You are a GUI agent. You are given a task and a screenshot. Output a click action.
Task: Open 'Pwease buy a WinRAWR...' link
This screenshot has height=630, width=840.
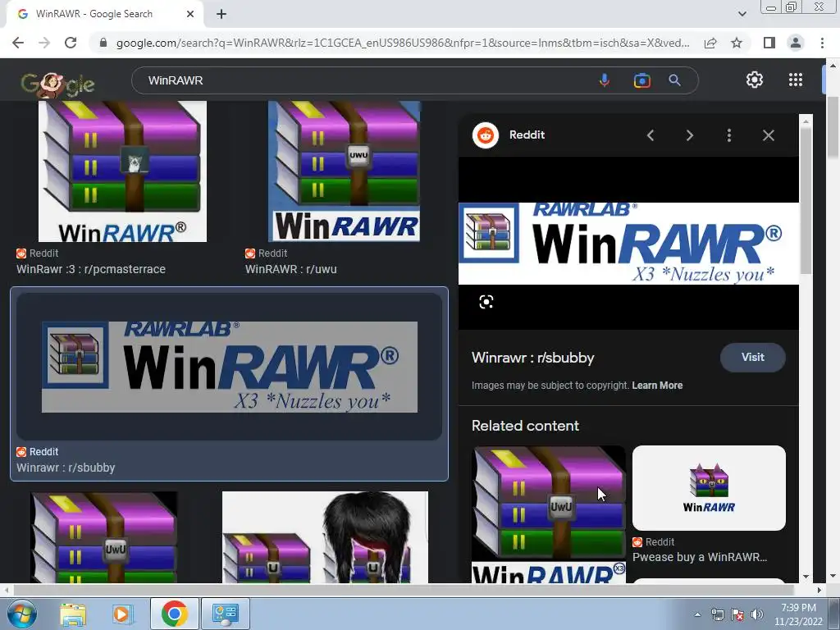pyautogui.click(x=700, y=557)
